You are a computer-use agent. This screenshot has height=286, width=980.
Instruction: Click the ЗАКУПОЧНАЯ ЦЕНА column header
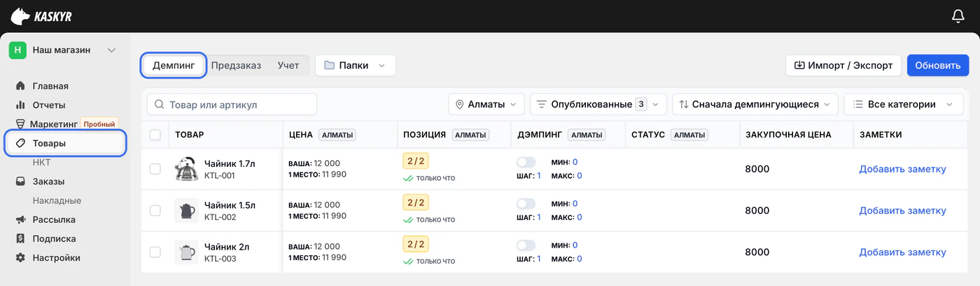point(788,135)
